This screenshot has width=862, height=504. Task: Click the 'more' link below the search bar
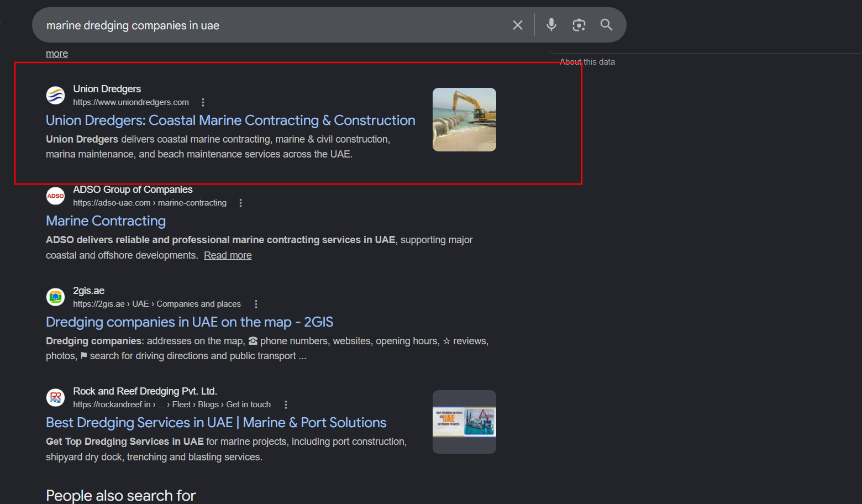[x=57, y=54]
